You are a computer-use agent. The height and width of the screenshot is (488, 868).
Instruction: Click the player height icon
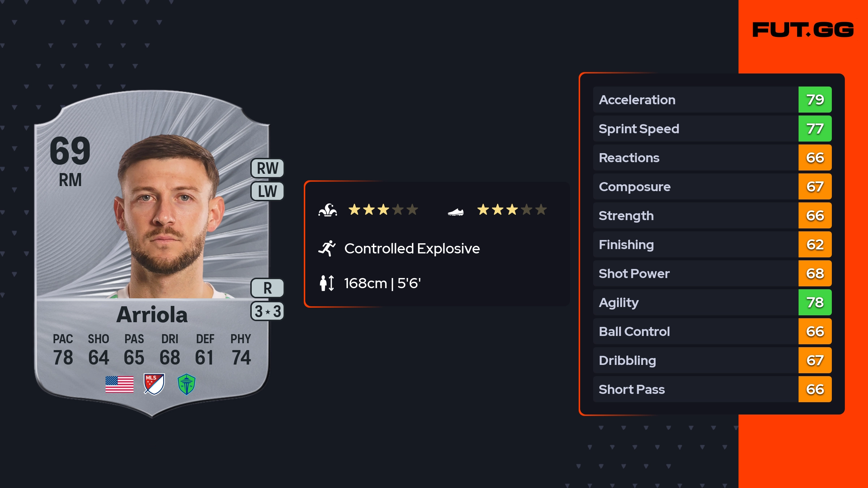pyautogui.click(x=327, y=283)
